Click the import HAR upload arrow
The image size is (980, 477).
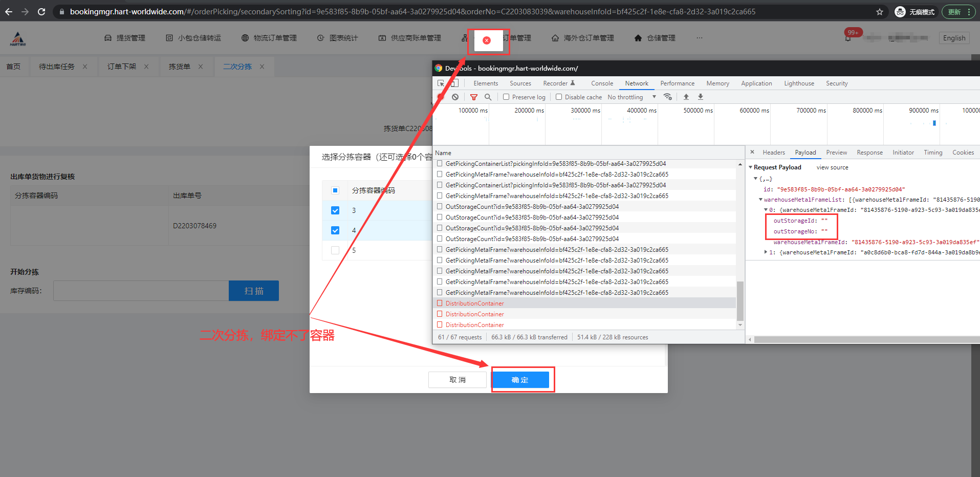pyautogui.click(x=686, y=97)
